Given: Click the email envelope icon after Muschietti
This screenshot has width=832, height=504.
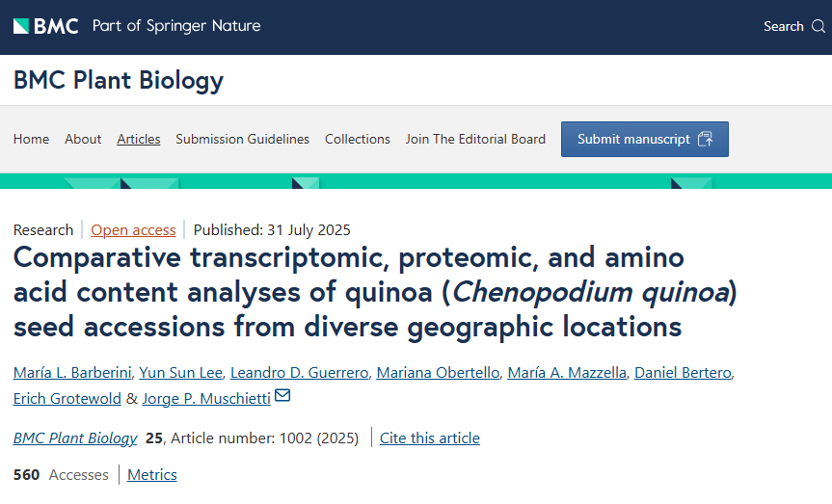Looking at the screenshot, I should 282,396.
